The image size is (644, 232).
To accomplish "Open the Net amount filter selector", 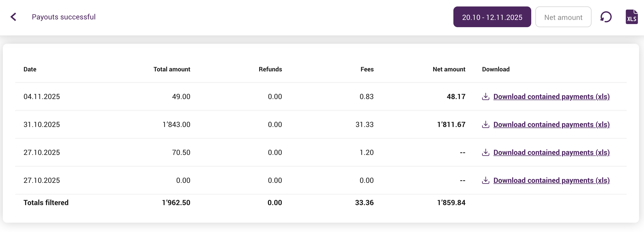I will [563, 17].
